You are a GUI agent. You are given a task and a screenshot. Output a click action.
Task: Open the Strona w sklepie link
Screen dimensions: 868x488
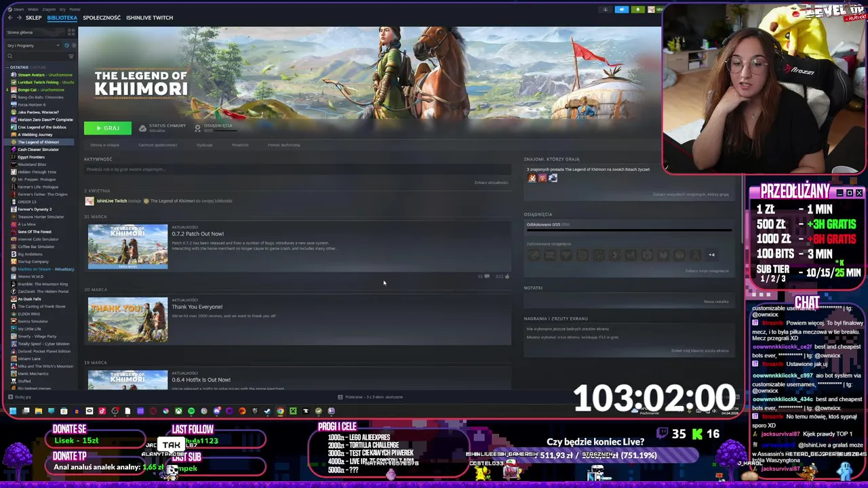point(104,145)
